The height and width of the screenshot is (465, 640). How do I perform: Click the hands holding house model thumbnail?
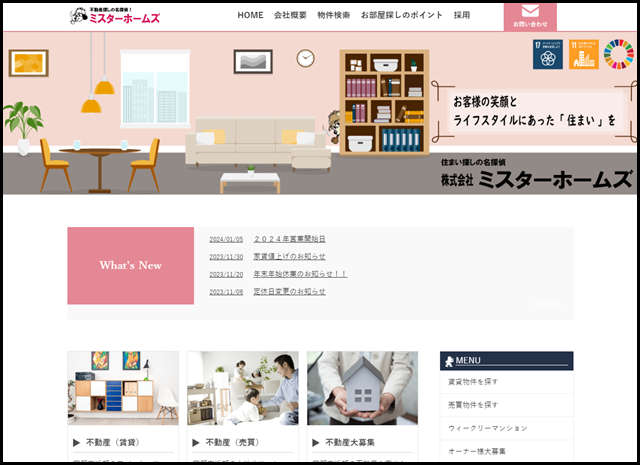point(362,388)
